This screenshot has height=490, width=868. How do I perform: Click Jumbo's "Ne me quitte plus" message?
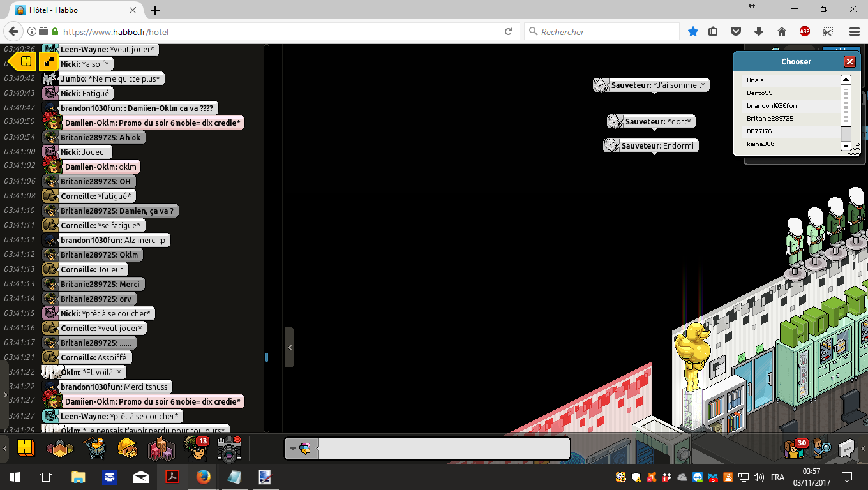click(104, 78)
